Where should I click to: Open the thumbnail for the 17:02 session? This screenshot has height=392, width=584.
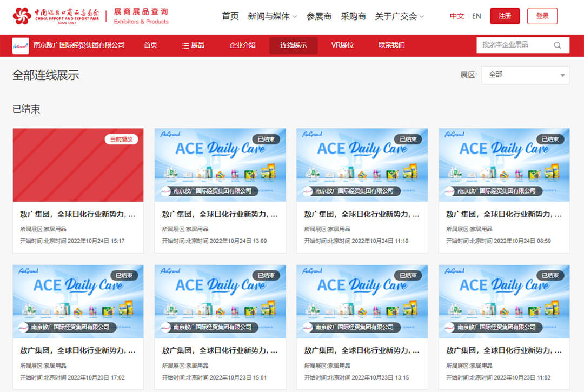pyautogui.click(x=78, y=302)
